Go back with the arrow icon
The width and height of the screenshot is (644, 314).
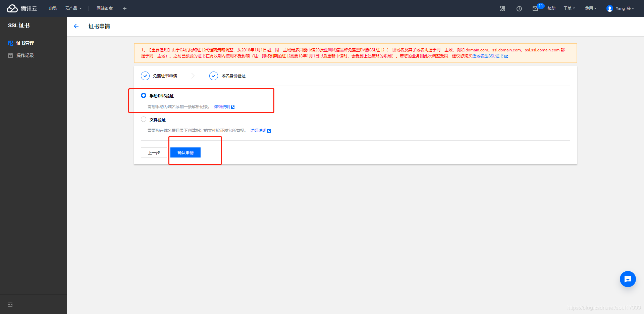[x=76, y=26]
